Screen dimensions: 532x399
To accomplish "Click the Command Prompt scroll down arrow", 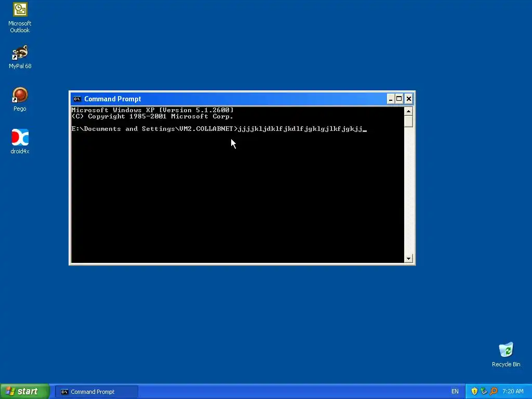I will tap(408, 259).
